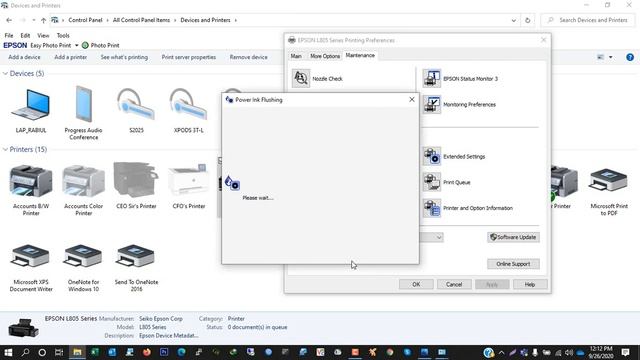
Task: Select Microsoft XPS Document Writer
Action: tap(31, 268)
